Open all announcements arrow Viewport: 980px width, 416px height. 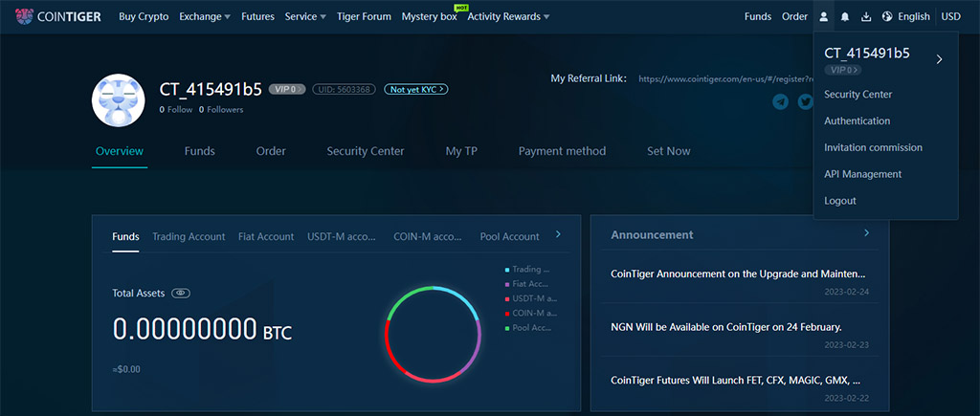[x=866, y=233]
